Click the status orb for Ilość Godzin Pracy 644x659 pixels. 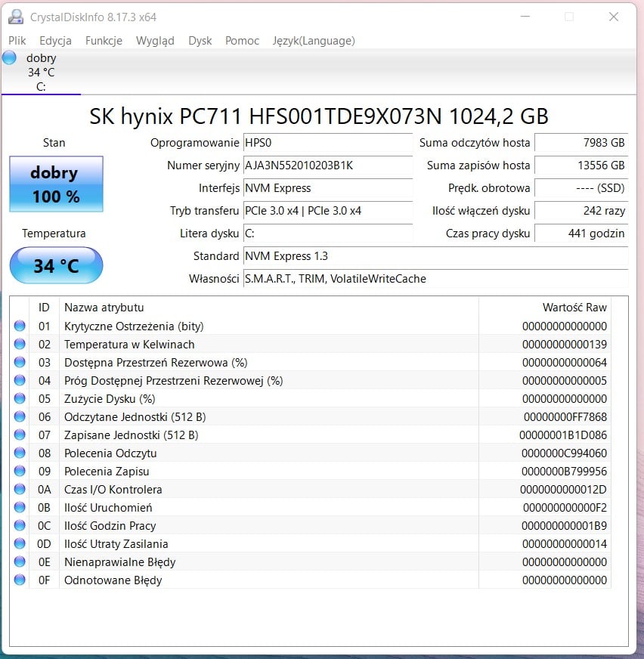20,525
